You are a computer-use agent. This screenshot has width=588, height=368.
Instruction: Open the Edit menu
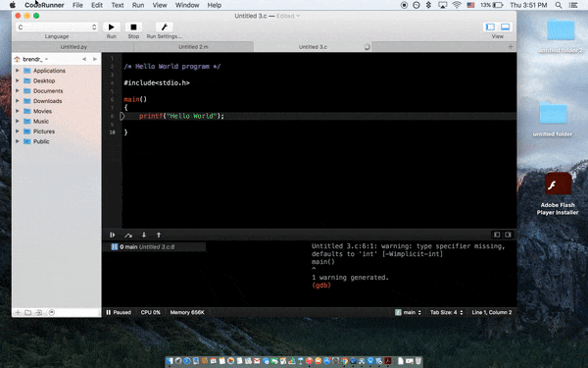coord(97,5)
